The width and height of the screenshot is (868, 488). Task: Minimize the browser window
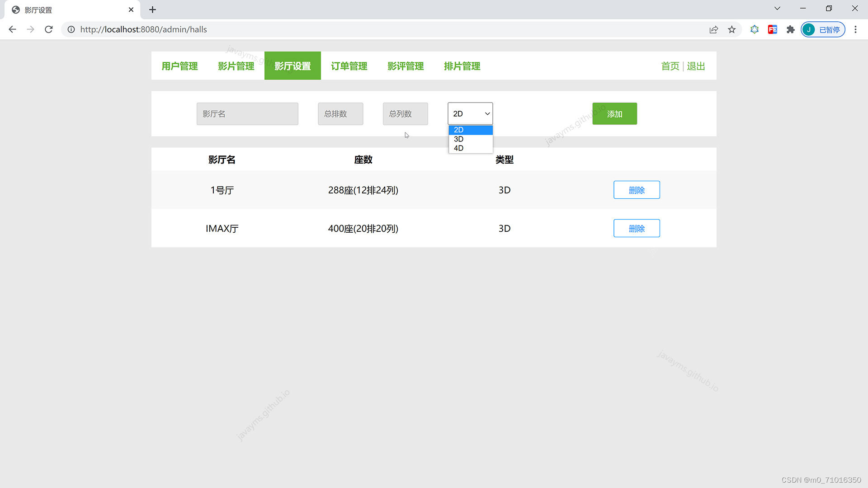(803, 8)
